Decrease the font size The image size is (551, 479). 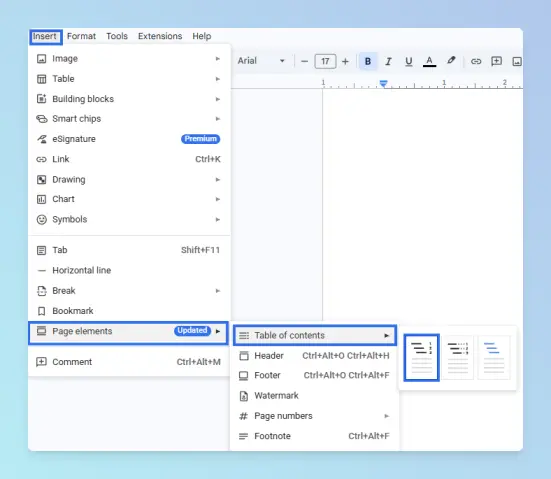[x=305, y=62]
